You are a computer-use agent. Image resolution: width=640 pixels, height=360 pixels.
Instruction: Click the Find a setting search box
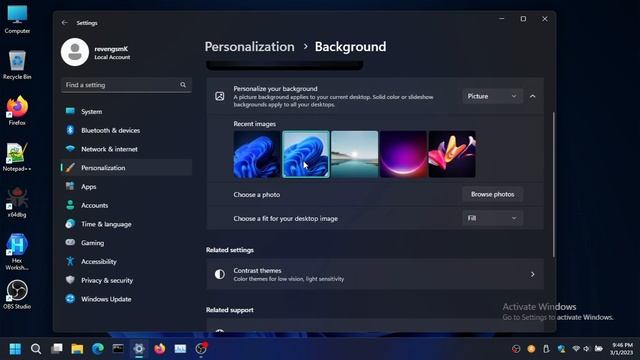pos(126,85)
